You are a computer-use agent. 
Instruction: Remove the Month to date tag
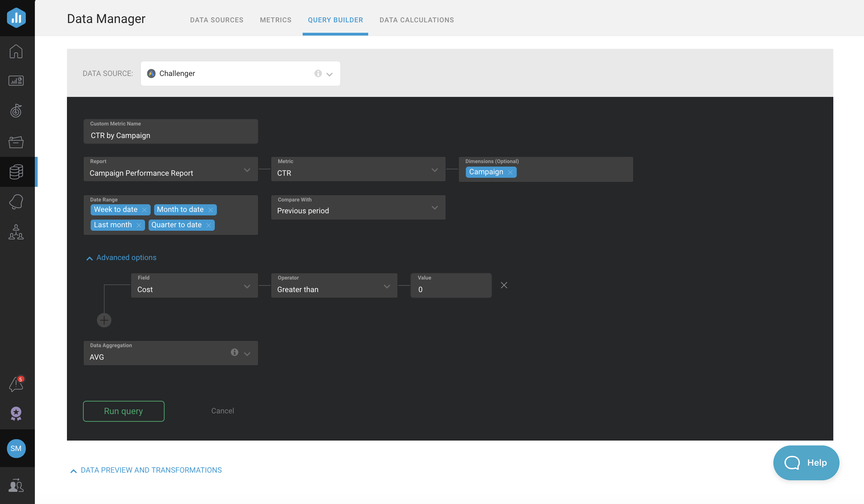point(211,210)
